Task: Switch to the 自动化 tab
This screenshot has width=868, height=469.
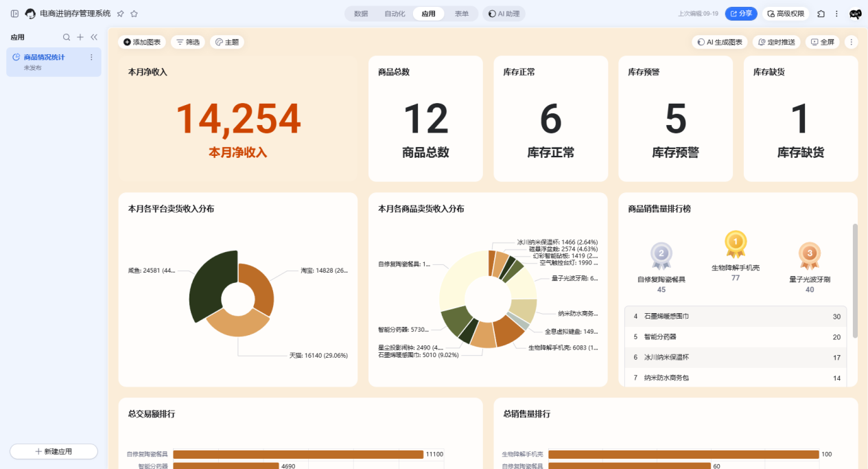Action: pos(395,14)
